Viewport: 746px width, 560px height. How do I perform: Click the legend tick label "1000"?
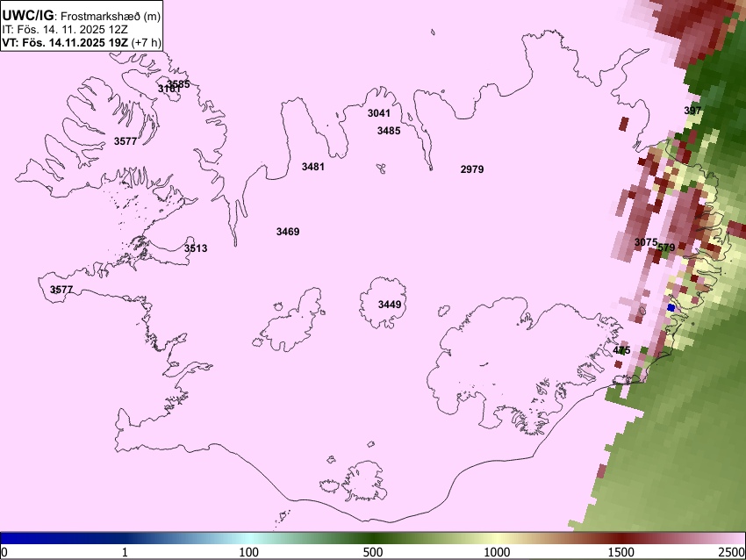pyautogui.click(x=497, y=552)
